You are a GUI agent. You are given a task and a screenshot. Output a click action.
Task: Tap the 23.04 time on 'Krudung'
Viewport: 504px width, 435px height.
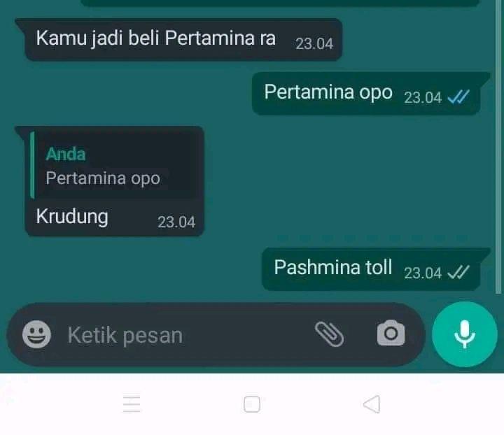(176, 222)
